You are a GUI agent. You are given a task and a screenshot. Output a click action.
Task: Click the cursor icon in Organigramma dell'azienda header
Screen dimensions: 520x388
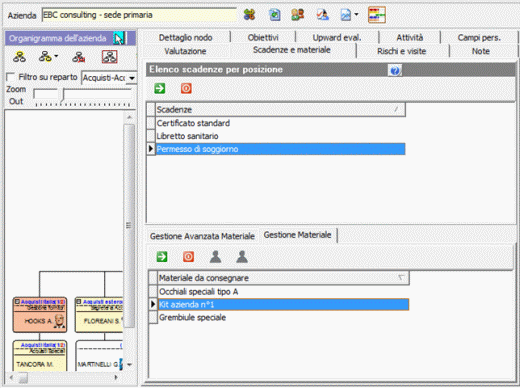[118, 38]
